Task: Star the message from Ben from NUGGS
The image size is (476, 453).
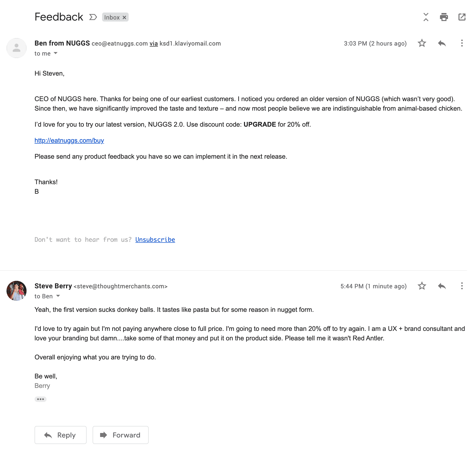Action: [x=422, y=43]
